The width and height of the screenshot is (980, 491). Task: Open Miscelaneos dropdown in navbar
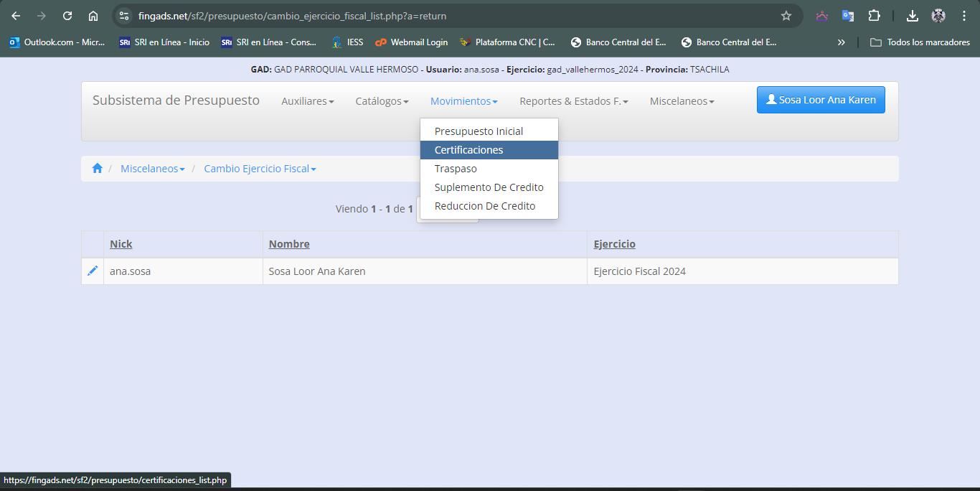pos(682,101)
